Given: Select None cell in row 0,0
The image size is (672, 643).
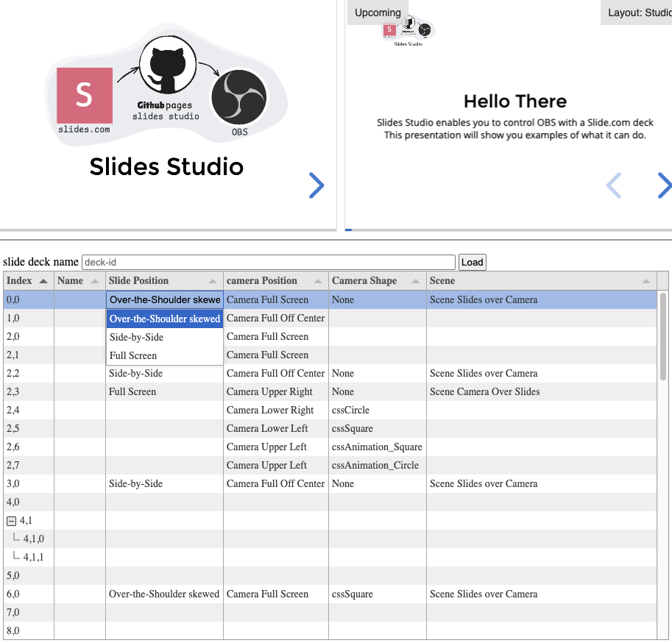Looking at the screenshot, I should 377,300.
